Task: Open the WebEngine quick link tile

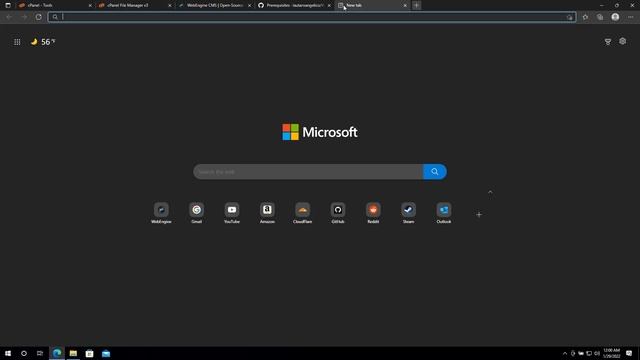Action: [161, 213]
